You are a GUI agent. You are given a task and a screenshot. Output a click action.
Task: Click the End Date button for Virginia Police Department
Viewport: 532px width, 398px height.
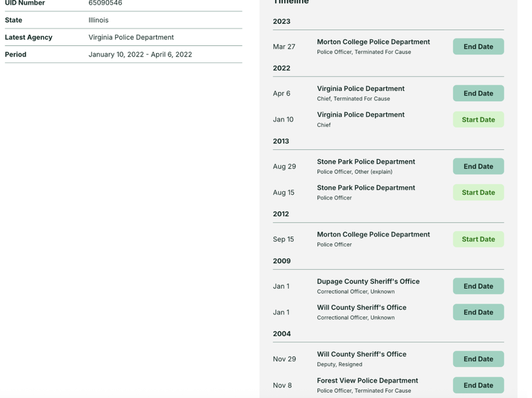(x=477, y=93)
